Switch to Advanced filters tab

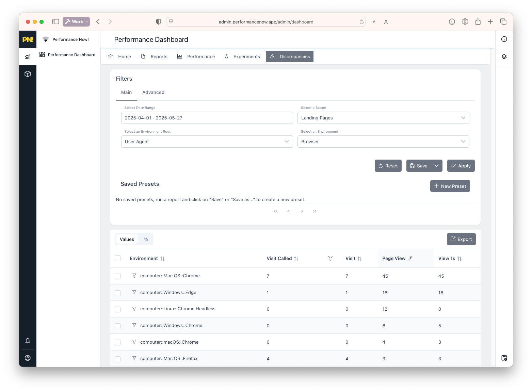pyautogui.click(x=153, y=92)
